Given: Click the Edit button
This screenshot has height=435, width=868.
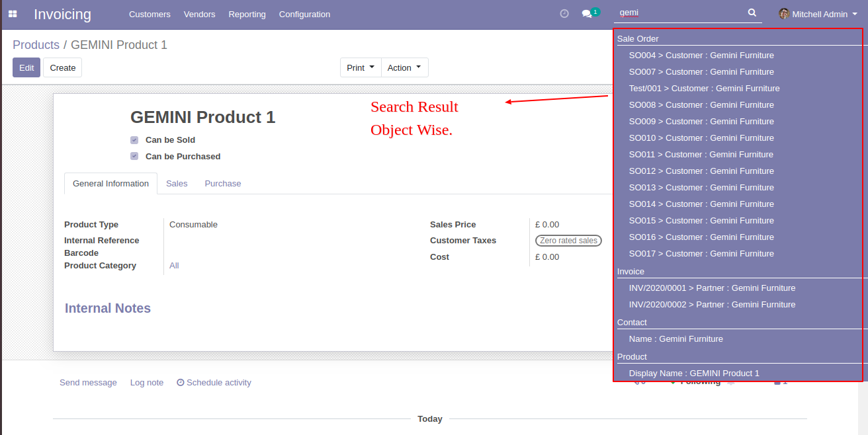Looking at the screenshot, I should tap(26, 67).
